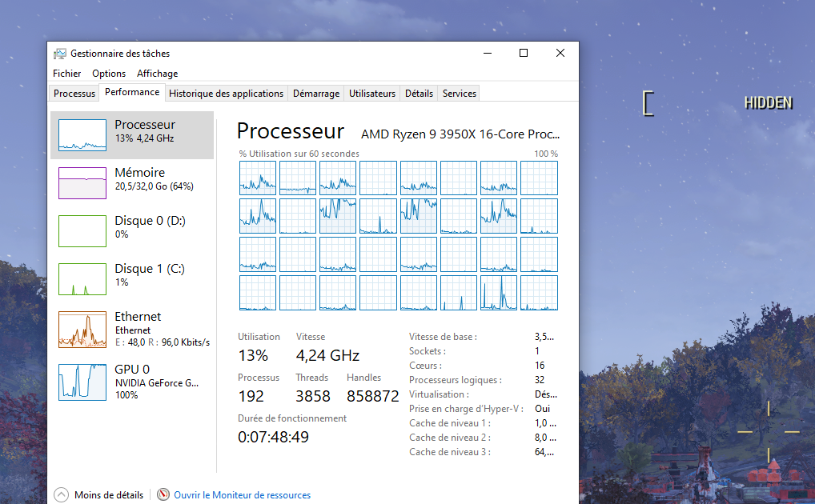Screen dimensions: 815x504
Task: Click the Processus count 192
Action: coord(251,397)
